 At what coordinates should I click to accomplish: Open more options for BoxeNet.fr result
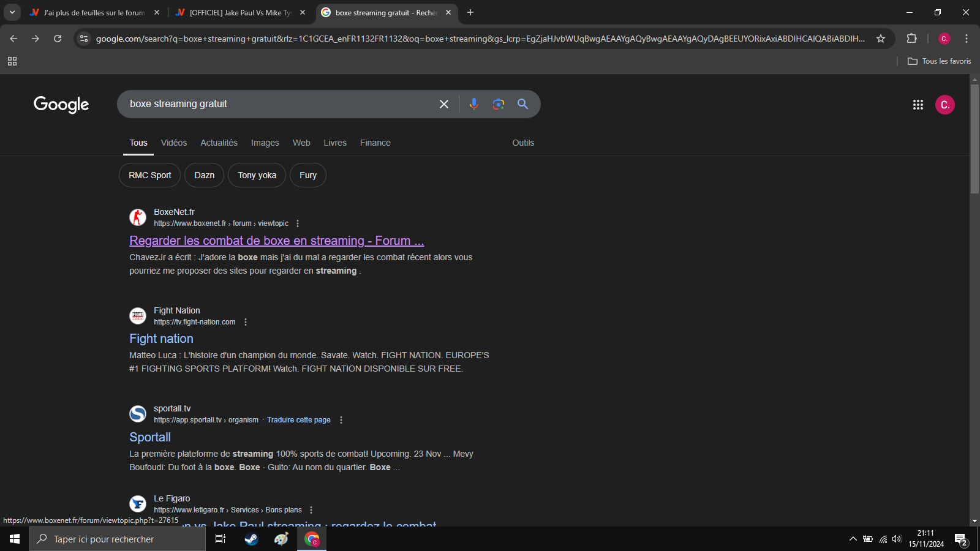(x=298, y=223)
